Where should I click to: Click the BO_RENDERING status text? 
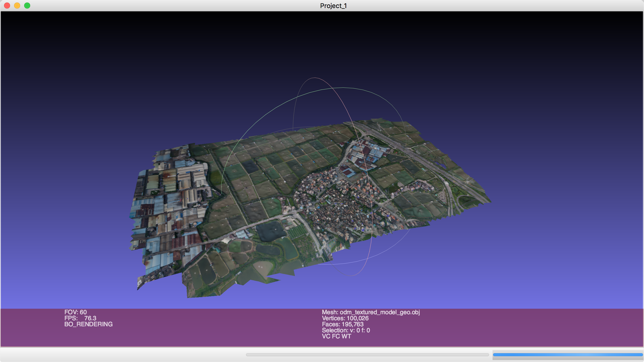point(88,324)
